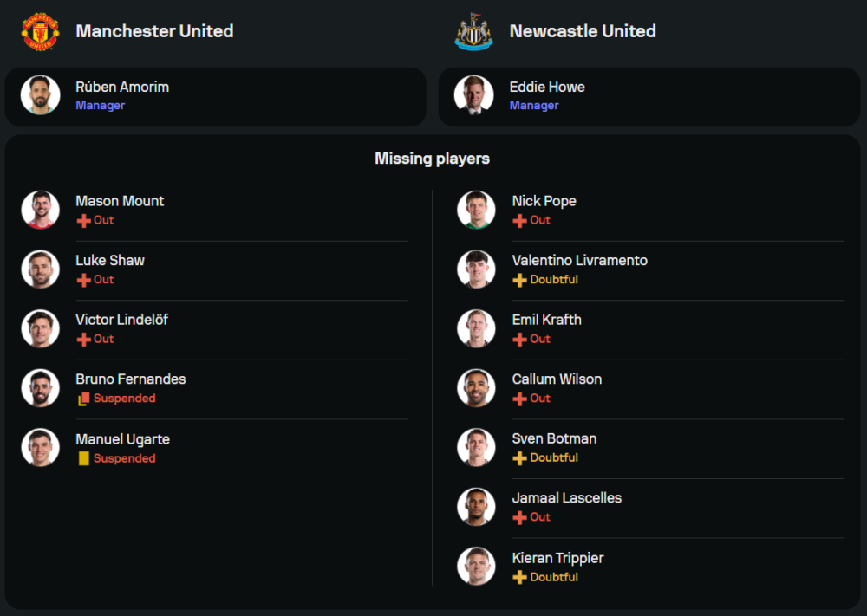Screen dimensions: 867x616
Task: Click Callum Wilson's player photo
Action: click(476, 387)
